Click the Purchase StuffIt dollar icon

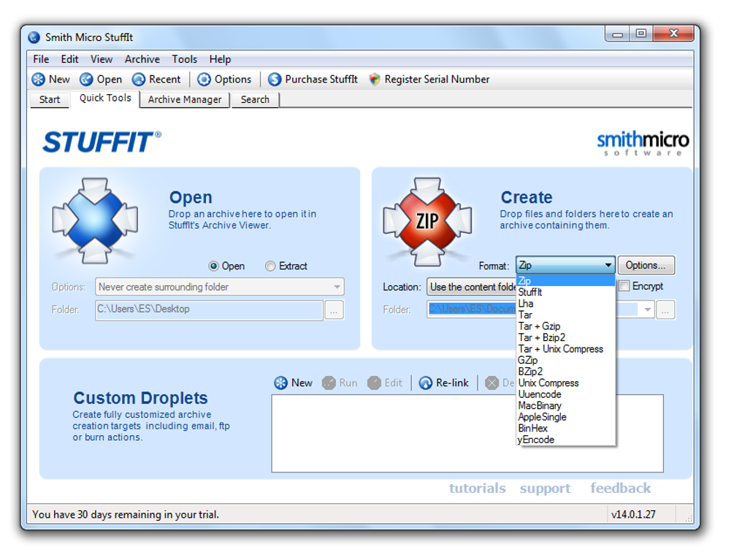[x=275, y=80]
